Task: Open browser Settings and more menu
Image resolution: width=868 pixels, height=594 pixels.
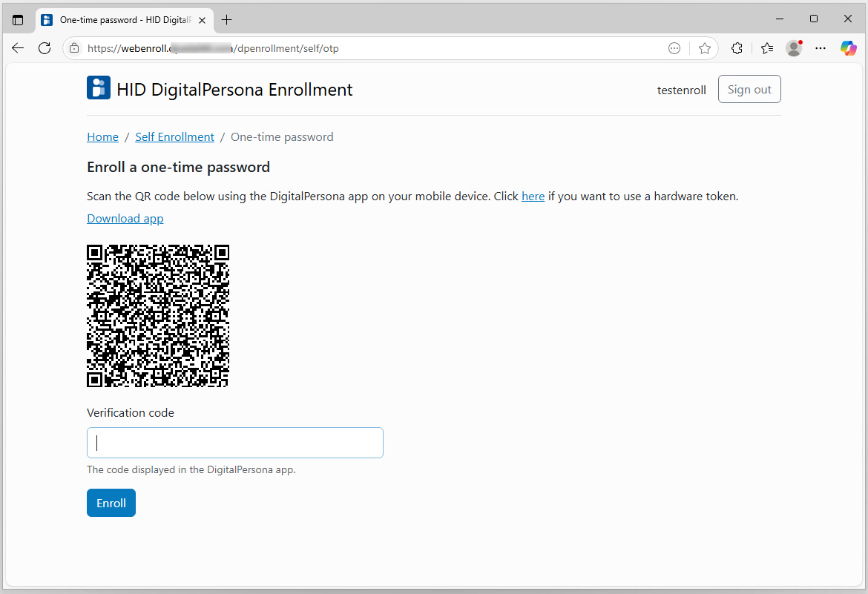Action: coord(821,48)
